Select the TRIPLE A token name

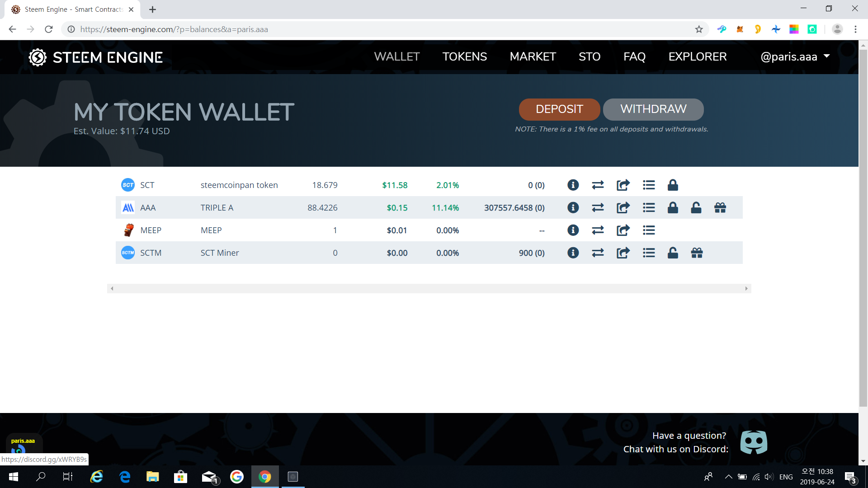217,207
